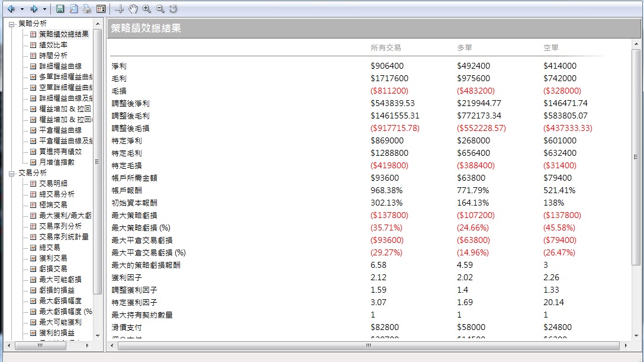The image size is (644, 362).
Task: Open the 總交易 chart tree item
Action: (x=50, y=248)
